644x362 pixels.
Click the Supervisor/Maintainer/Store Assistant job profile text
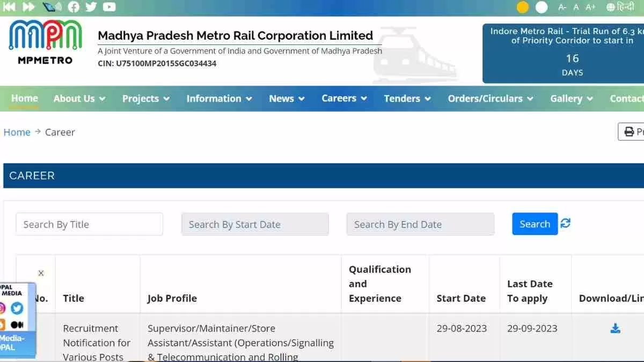pyautogui.click(x=240, y=343)
